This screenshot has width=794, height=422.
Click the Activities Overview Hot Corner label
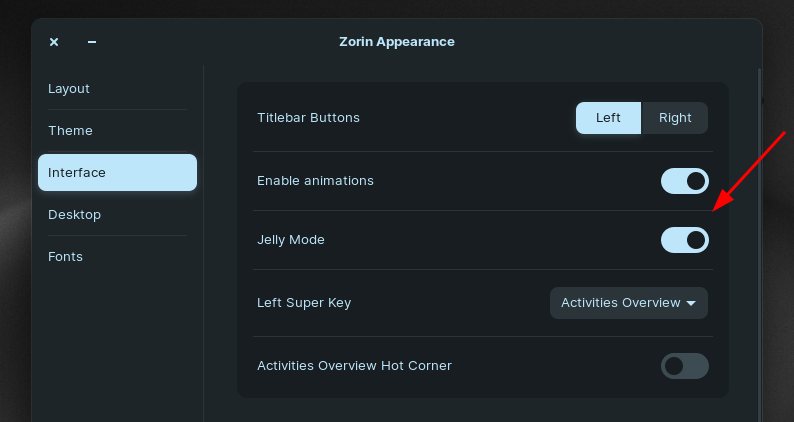(x=354, y=366)
